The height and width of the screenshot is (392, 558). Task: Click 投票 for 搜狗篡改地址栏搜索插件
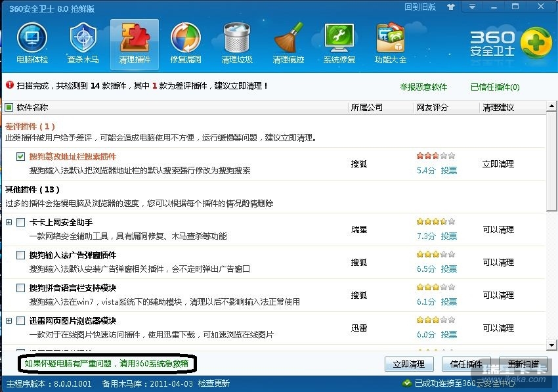[449, 171]
